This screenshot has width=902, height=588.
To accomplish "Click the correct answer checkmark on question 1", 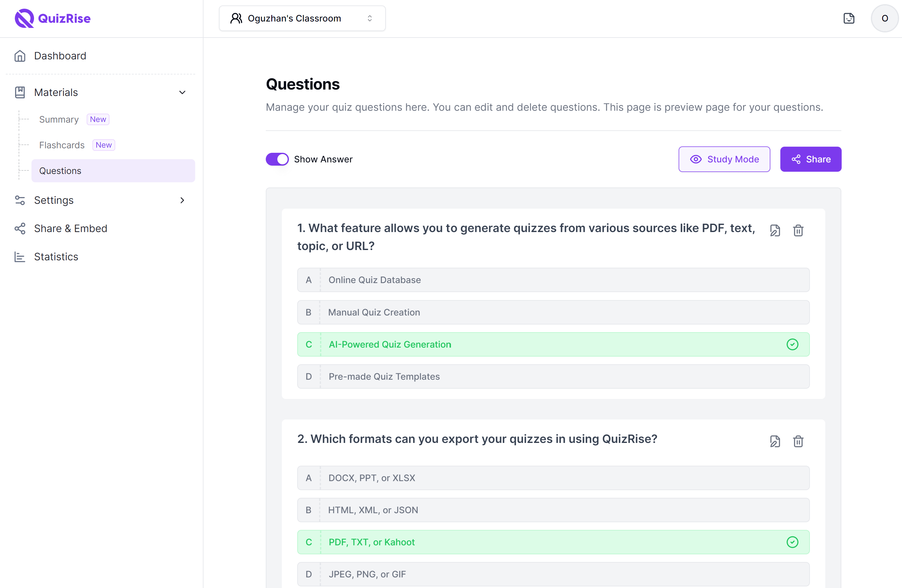I will (x=793, y=344).
